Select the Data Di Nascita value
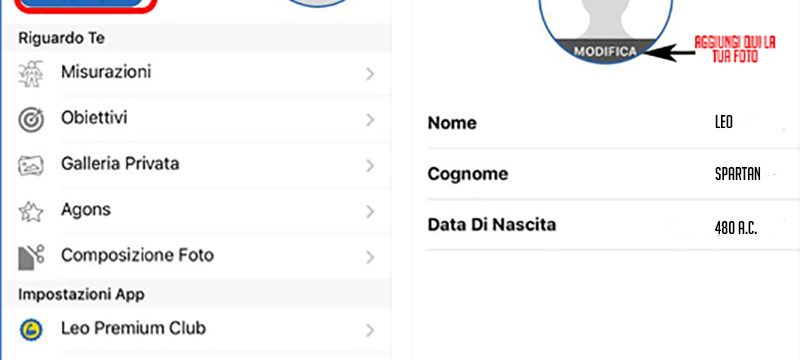The width and height of the screenshot is (800, 360). [736, 229]
